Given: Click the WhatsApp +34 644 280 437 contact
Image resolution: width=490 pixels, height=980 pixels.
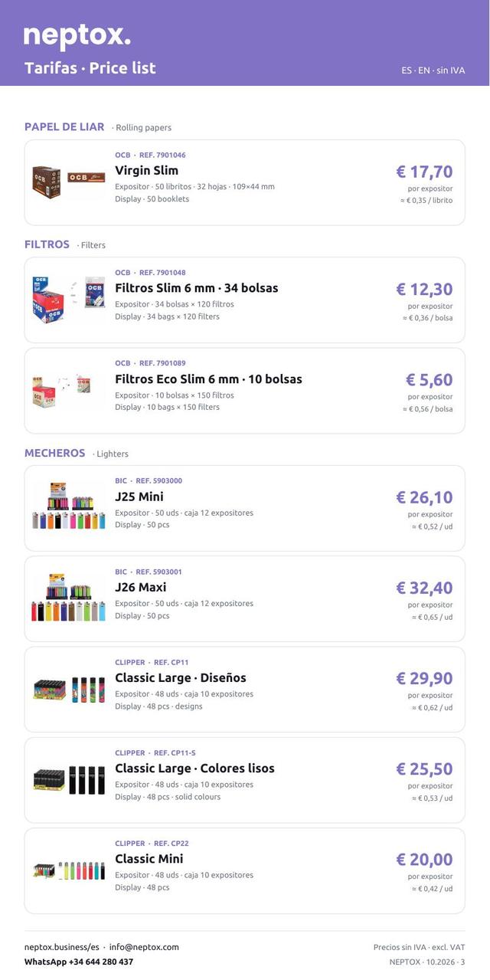Looking at the screenshot, I should (79, 962).
